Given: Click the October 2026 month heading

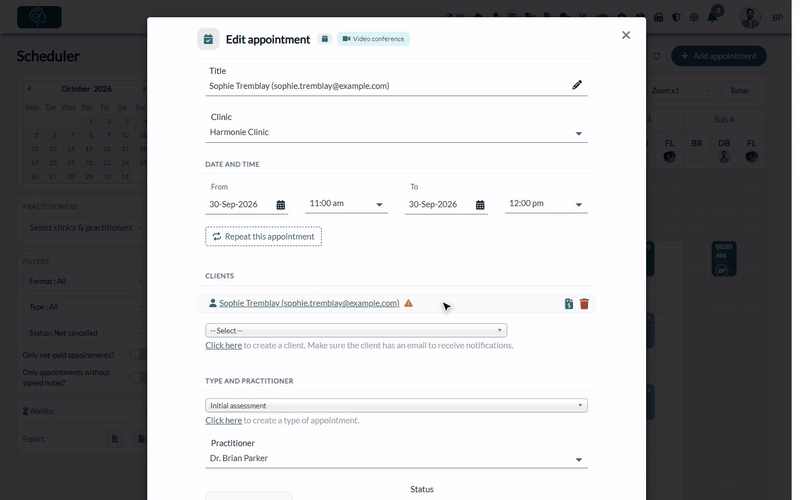Looking at the screenshot, I should (x=87, y=89).
